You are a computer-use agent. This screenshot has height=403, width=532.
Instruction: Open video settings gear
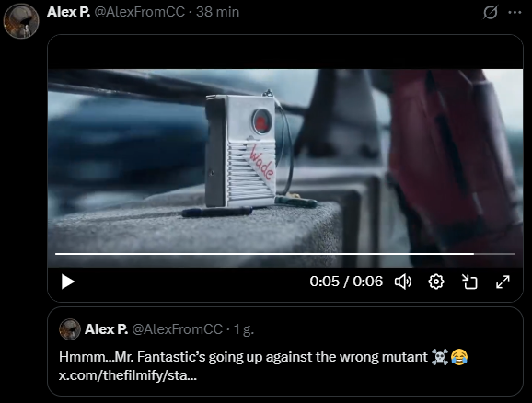click(x=436, y=282)
